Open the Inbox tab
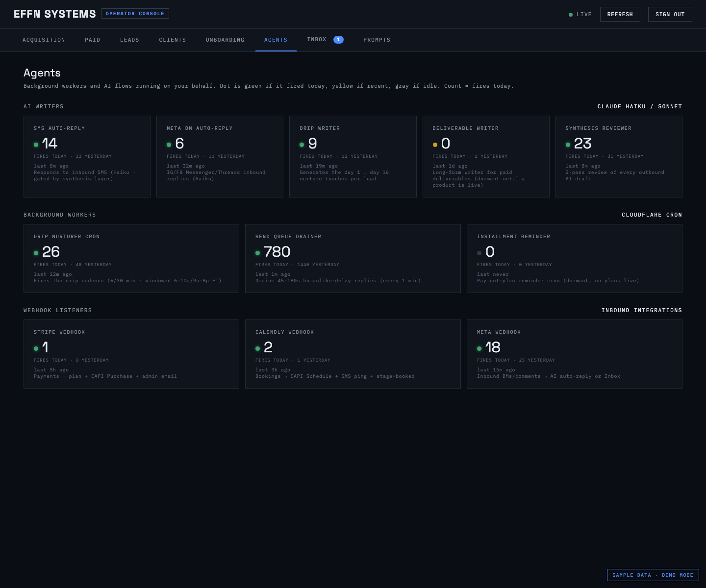The width and height of the screenshot is (706, 588). click(325, 40)
